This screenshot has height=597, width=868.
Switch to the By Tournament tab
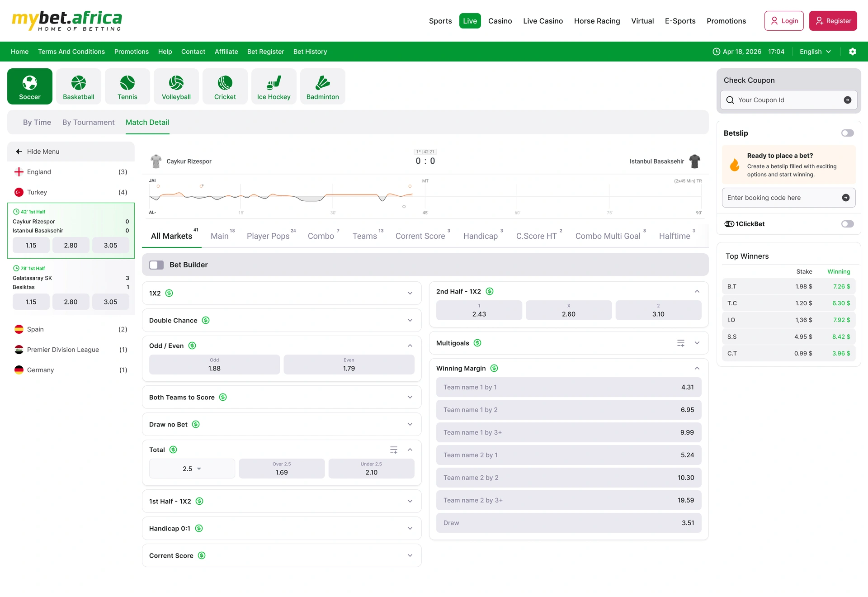pyautogui.click(x=89, y=122)
